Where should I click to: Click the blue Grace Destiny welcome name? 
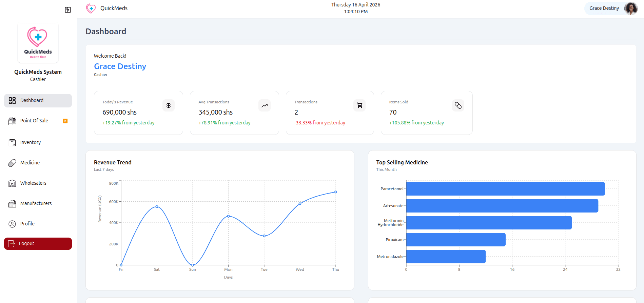[x=120, y=66]
